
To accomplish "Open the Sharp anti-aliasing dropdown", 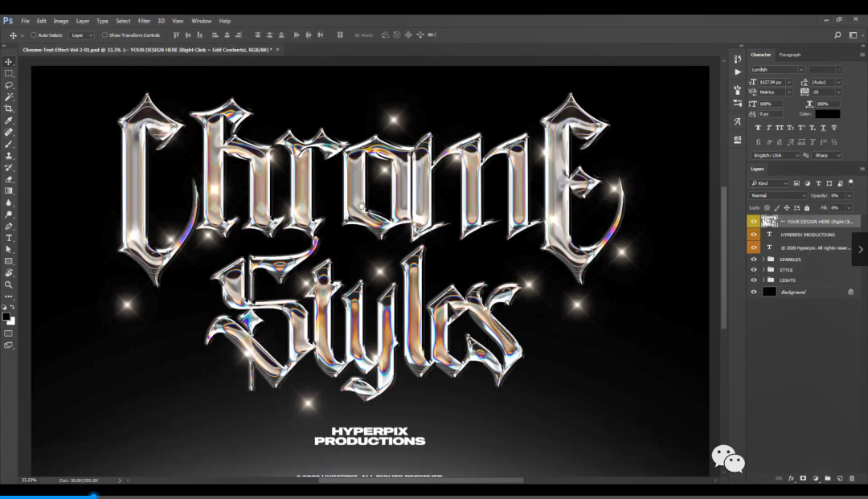I will (827, 155).
